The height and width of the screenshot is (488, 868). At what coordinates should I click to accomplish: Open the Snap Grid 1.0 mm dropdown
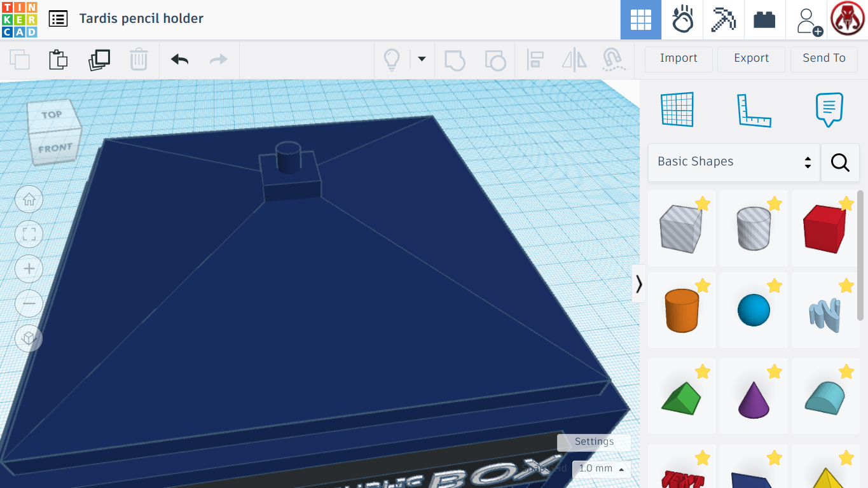pyautogui.click(x=602, y=469)
